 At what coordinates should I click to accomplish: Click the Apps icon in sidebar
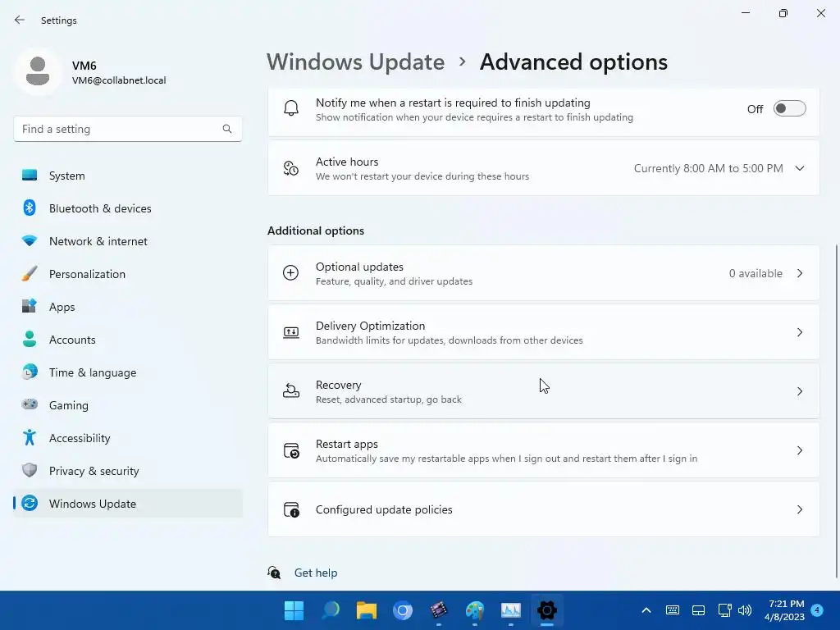(30, 307)
